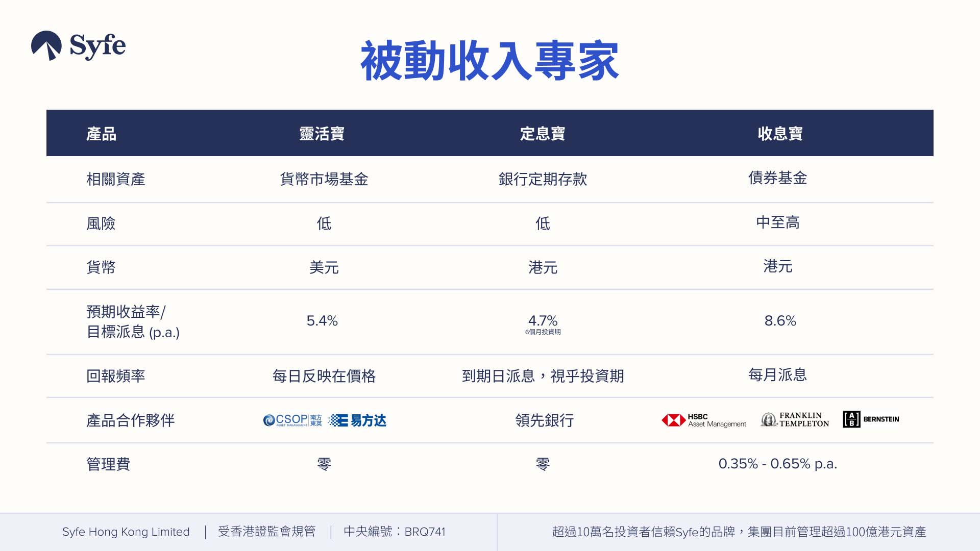Click the 領先銀行 cell
Viewport: 980px width, 551px height.
(545, 421)
